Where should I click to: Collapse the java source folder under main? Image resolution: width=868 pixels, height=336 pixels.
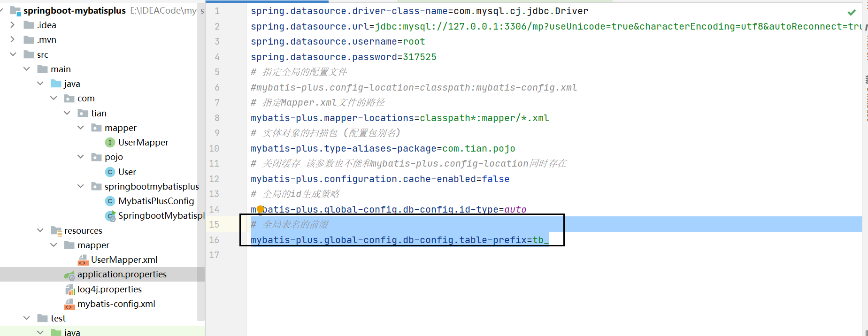click(x=40, y=84)
